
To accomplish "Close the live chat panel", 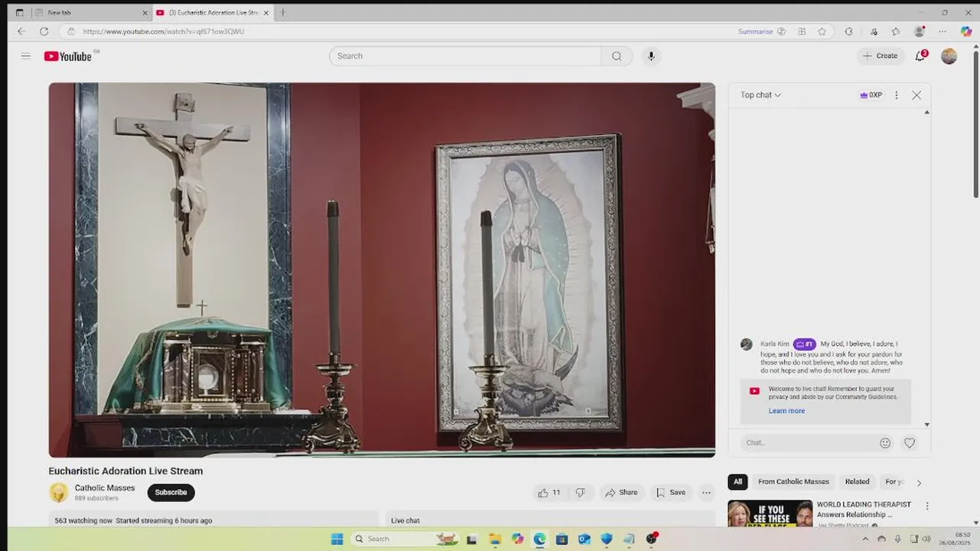I will click(x=917, y=95).
